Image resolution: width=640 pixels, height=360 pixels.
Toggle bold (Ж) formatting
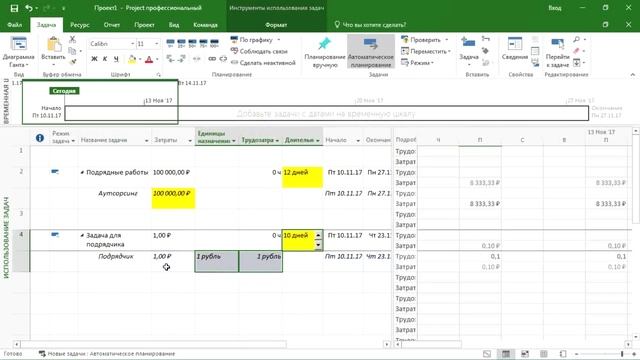[x=94, y=59]
